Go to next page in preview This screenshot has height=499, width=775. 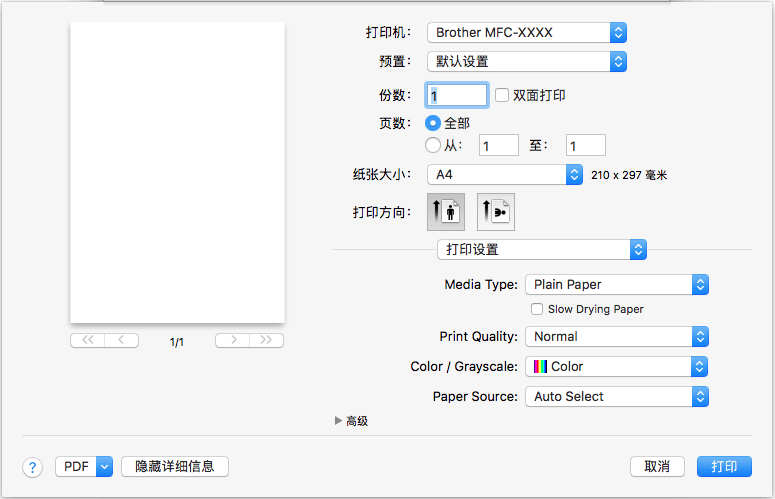point(232,340)
